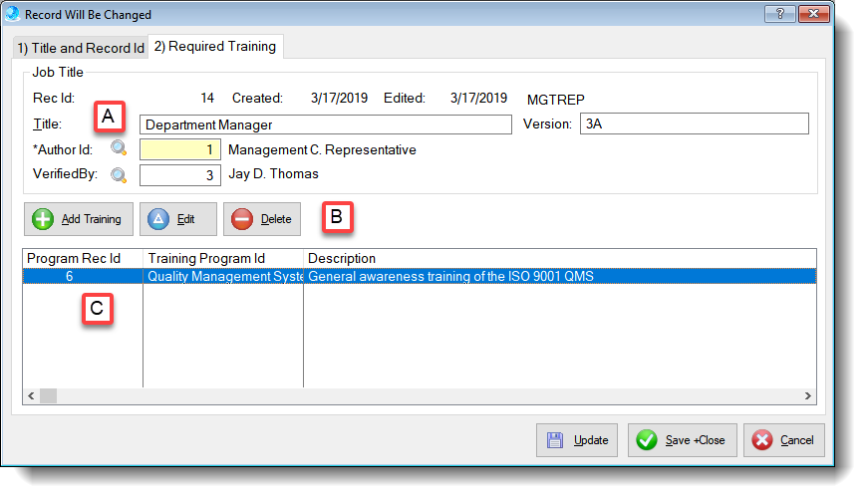Viewport: 868px width, 500px height.
Task: Click the VerifiedBy number field
Action: click(180, 175)
